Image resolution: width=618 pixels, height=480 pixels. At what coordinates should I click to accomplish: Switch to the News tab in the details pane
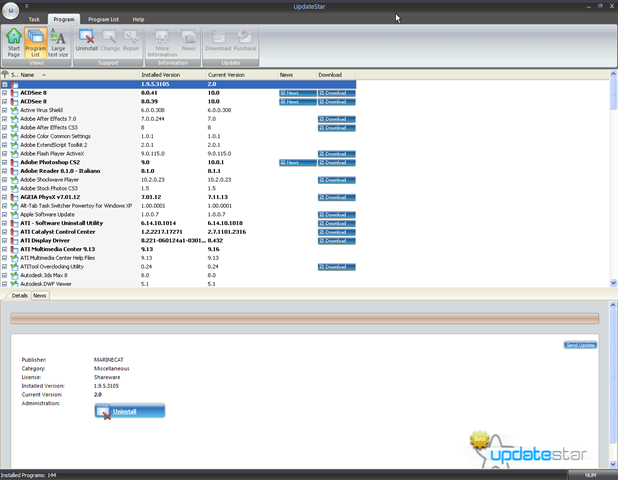point(39,296)
